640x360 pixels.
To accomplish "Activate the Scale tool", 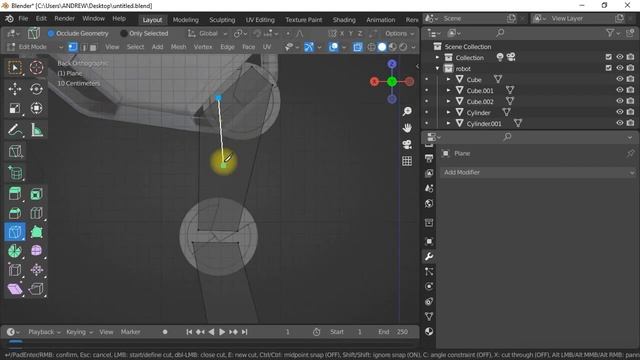I will [15, 108].
